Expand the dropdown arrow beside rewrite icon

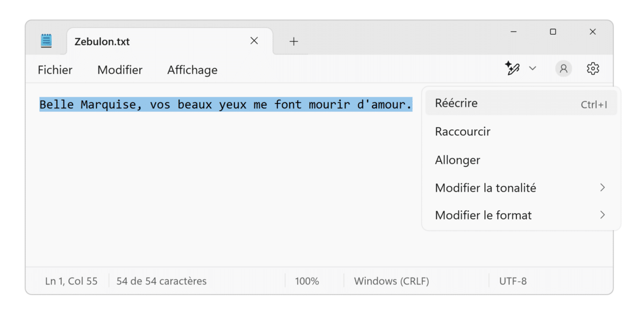point(532,69)
